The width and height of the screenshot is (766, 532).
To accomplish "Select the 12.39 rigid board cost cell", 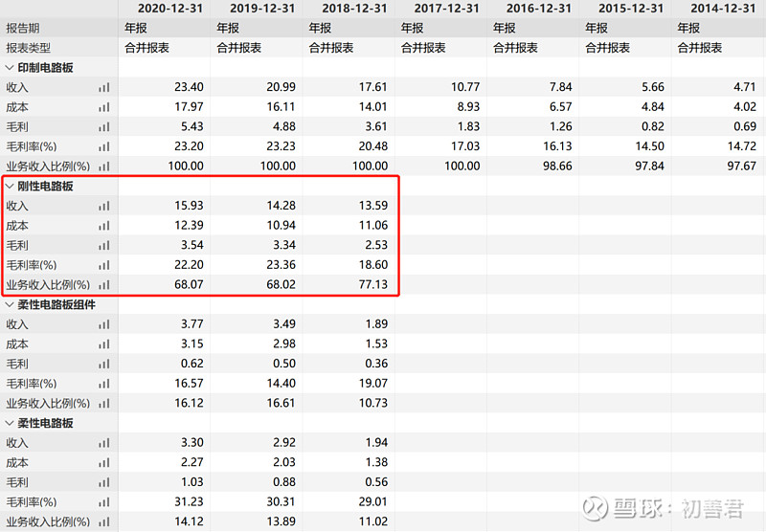I will coord(189,225).
